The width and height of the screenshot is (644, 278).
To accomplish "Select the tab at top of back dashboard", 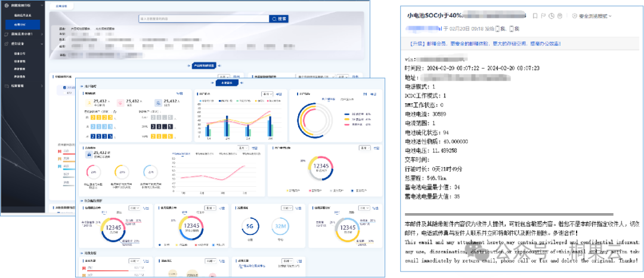I will [x=61, y=7].
